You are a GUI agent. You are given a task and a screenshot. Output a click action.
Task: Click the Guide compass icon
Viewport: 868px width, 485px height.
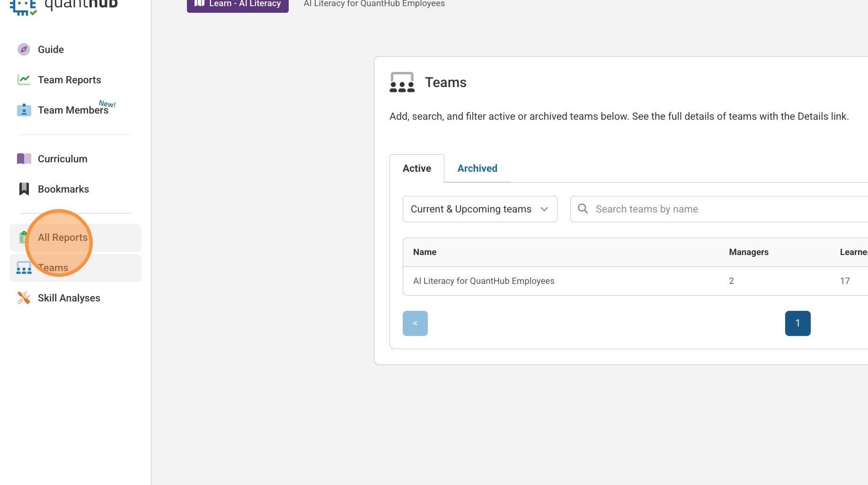coord(24,50)
